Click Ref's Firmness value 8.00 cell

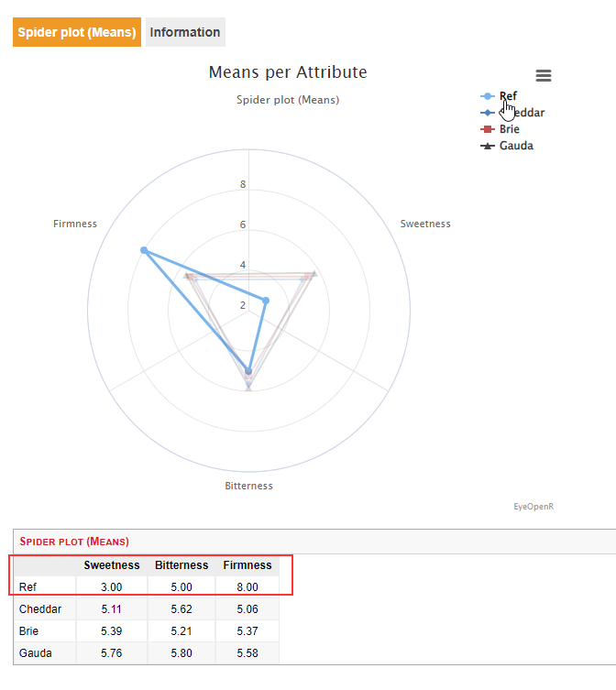pyautogui.click(x=247, y=586)
